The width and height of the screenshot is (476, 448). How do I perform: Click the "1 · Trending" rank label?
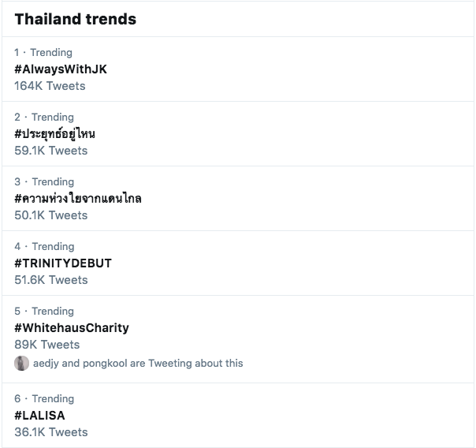[43, 53]
